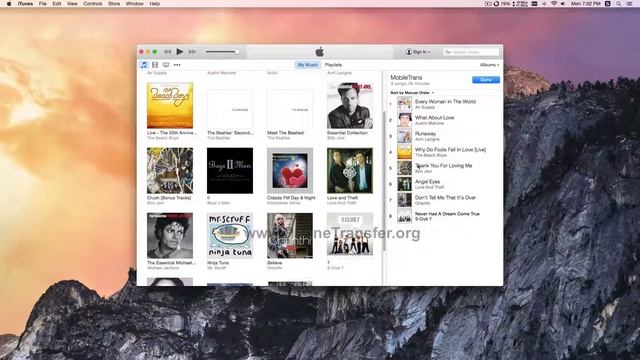Click artwork thumbnail for Angel Eyes track
Screen dimensions: 640x360
(x=404, y=184)
